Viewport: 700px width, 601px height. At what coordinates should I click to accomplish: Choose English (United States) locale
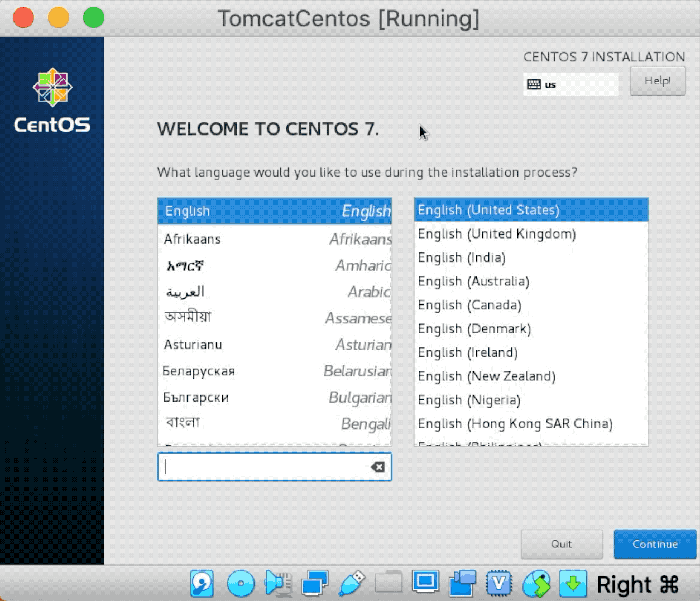(531, 210)
